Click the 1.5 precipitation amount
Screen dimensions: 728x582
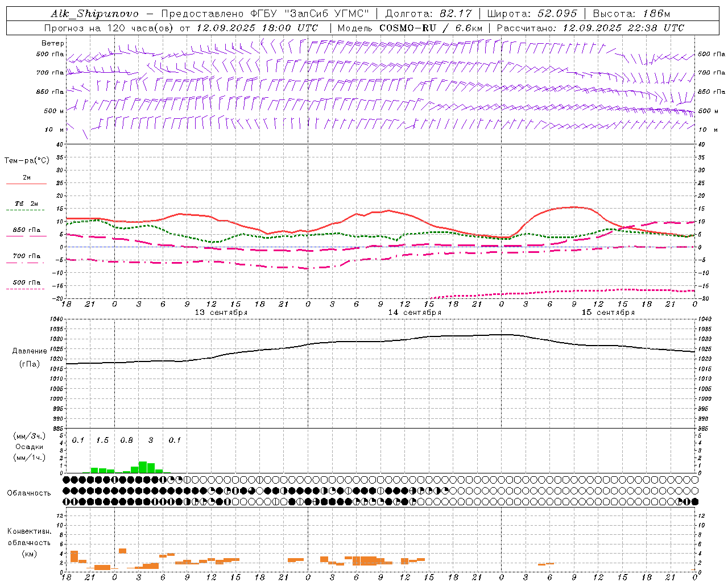click(x=102, y=440)
